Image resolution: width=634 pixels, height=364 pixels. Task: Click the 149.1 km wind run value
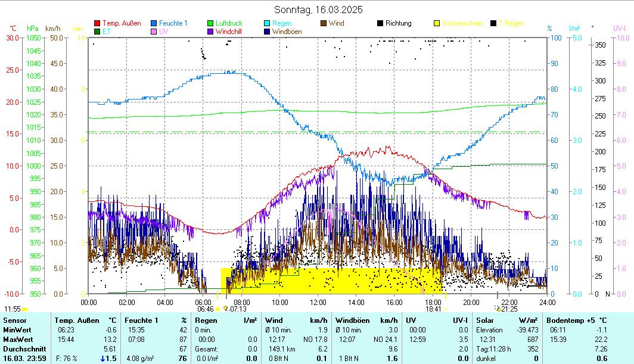pos(282,349)
